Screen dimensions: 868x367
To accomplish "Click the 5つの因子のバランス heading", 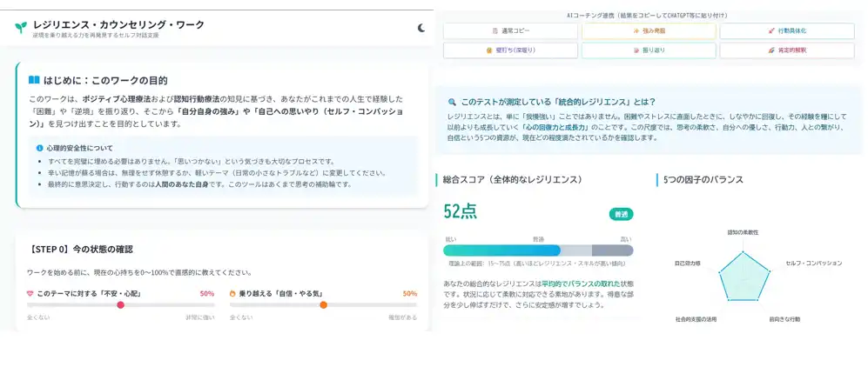I will (703, 180).
